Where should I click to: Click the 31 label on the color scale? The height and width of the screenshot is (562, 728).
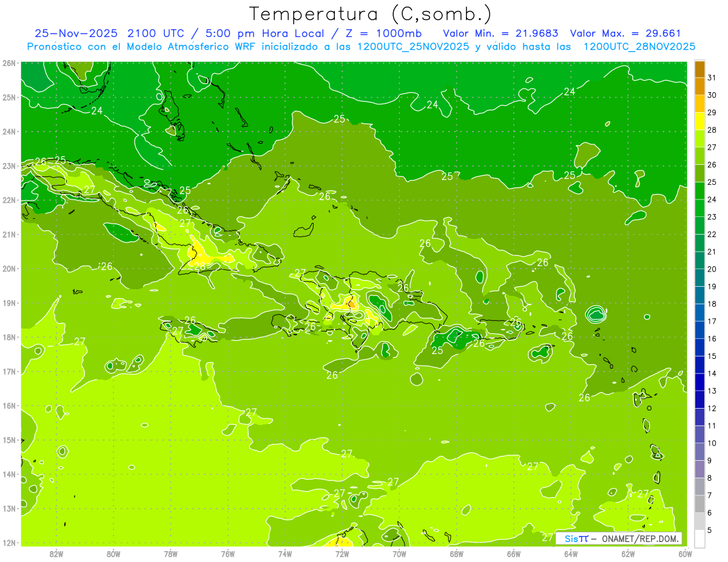point(712,78)
